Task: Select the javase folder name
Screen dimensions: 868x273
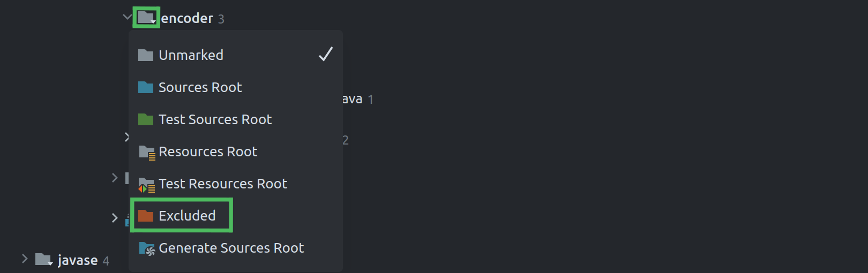Action: point(78,261)
